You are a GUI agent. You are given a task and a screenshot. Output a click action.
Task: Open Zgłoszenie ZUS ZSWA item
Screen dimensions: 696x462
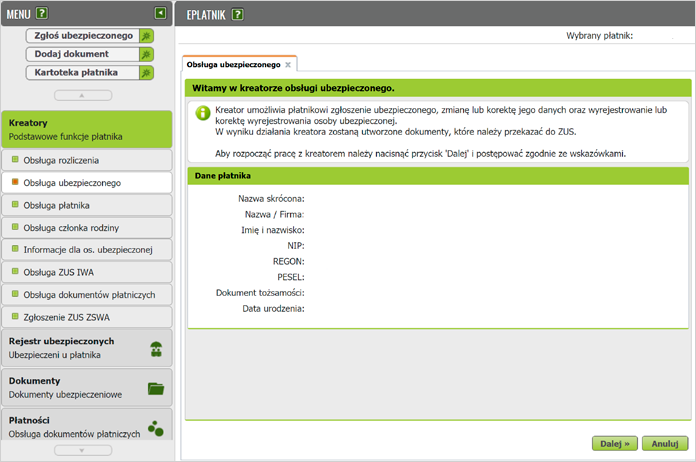pyautogui.click(x=87, y=317)
